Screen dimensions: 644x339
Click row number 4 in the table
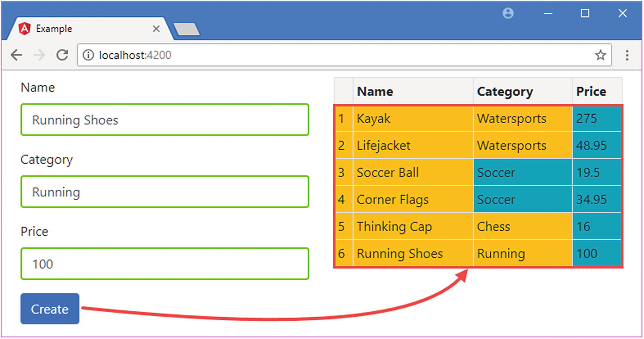pos(344,199)
